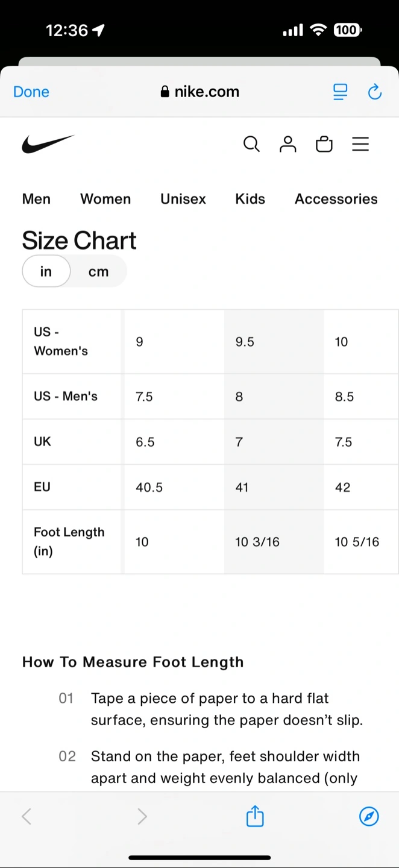Tap the back arrow in bottom bar
This screenshot has width=399, height=868.
pos(26,816)
